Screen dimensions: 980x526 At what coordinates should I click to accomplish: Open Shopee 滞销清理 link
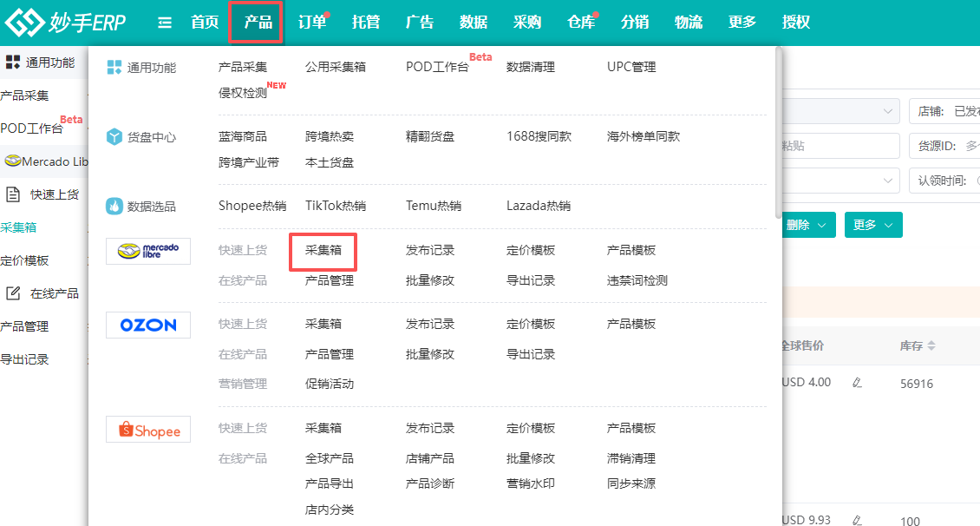tap(631, 458)
